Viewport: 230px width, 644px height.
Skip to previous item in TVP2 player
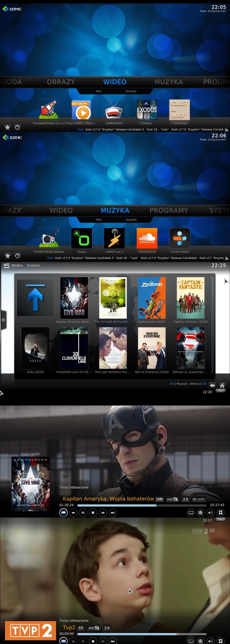tap(63, 641)
